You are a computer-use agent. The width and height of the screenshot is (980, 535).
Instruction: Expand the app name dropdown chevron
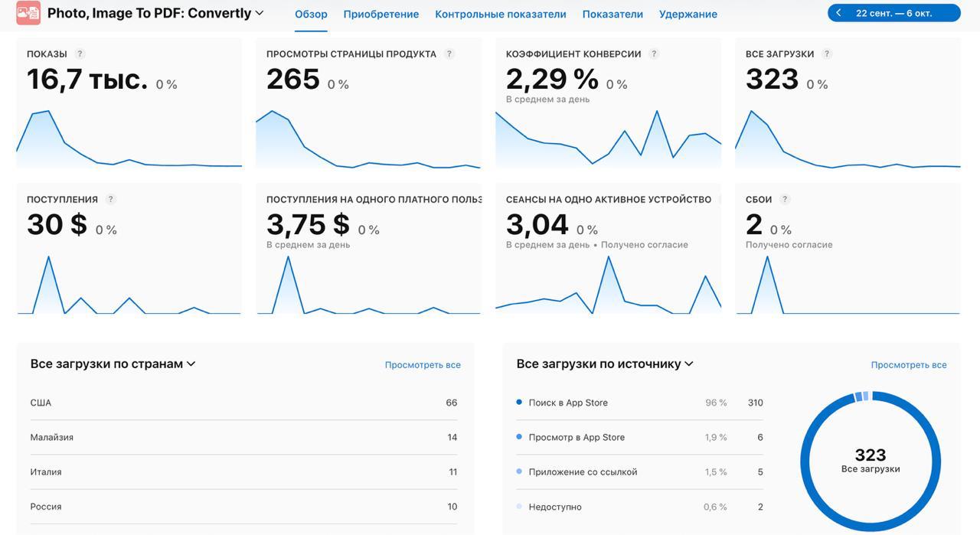coord(260,13)
